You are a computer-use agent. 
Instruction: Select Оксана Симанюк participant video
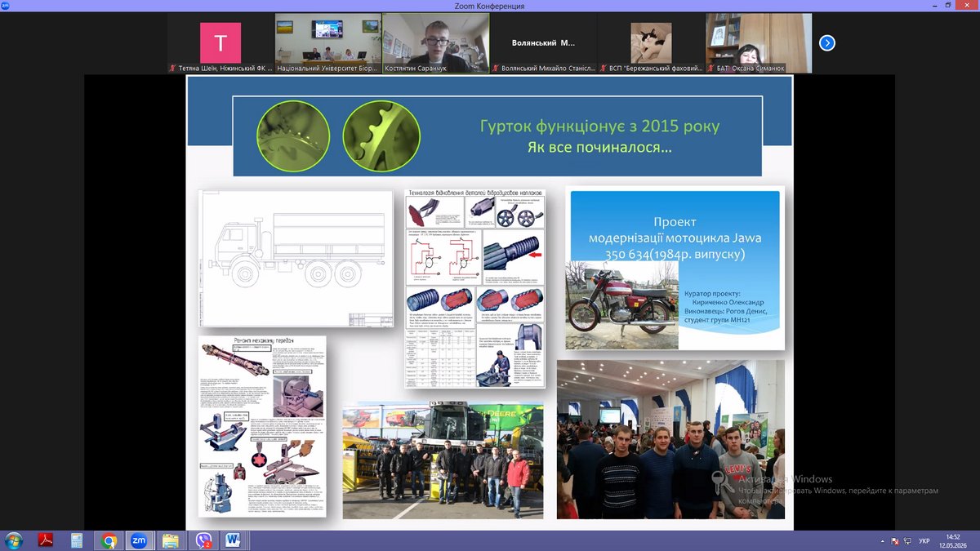(759, 43)
